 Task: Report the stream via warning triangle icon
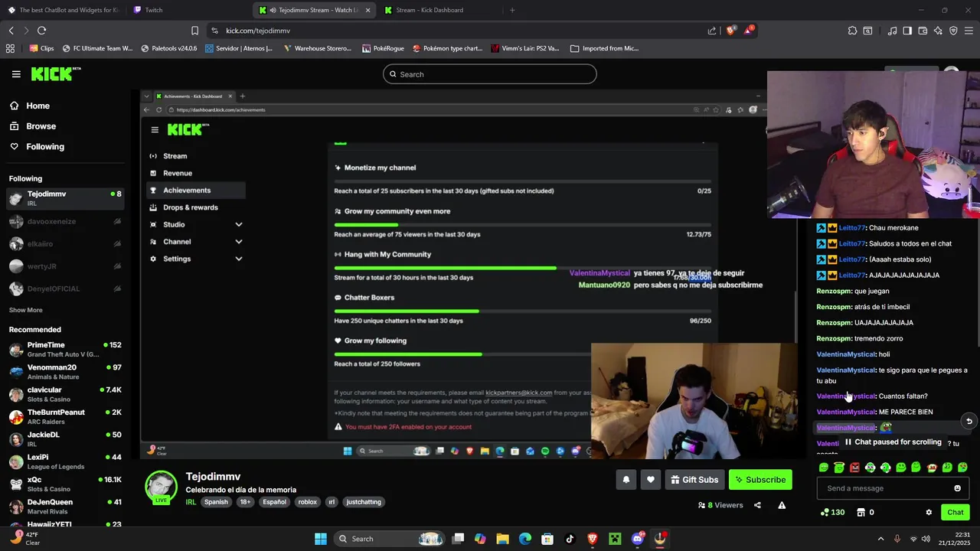point(782,505)
